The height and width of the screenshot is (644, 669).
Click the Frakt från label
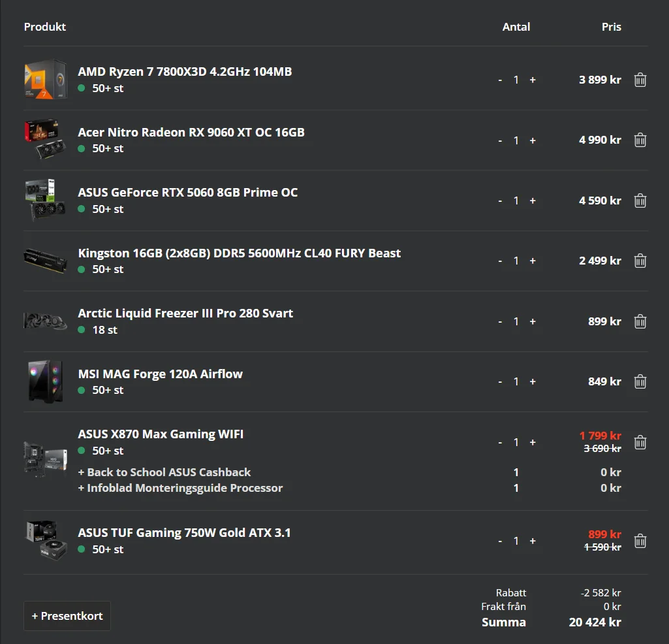click(x=503, y=606)
